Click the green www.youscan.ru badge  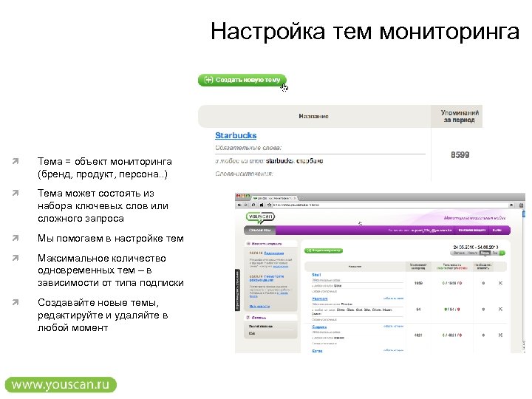click(x=61, y=385)
